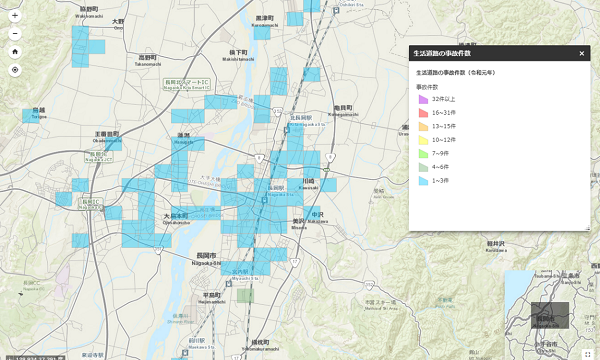Screen dimensions: 600x360
Task: Click the Maekawa Station train icon
Action: 185,352
